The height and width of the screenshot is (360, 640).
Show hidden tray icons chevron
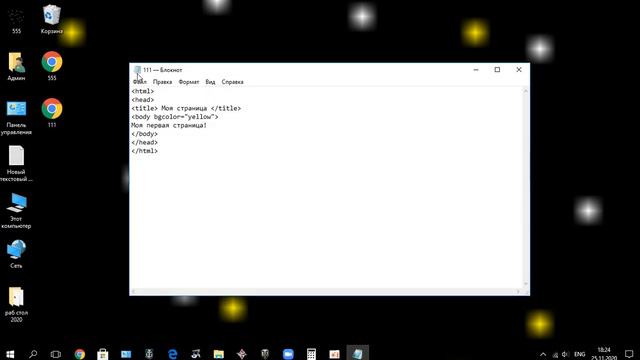[x=543, y=354]
